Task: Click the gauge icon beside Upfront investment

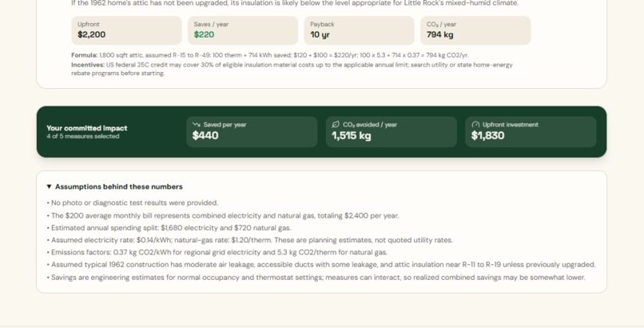Action: (x=475, y=125)
